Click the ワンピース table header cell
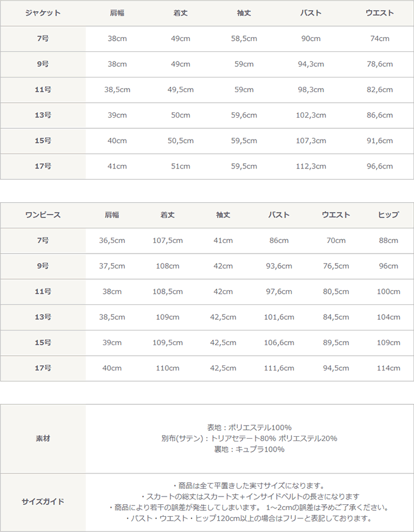414x532 pixels. (43, 215)
